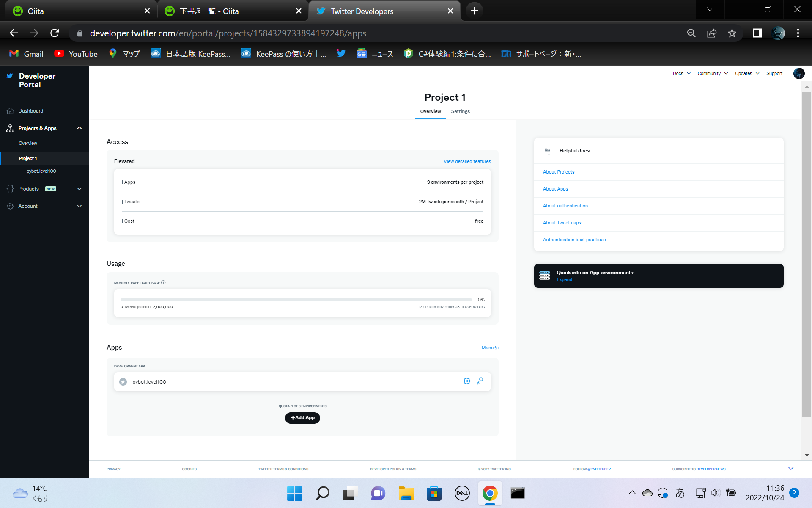This screenshot has width=812, height=508.
Task: Click the Twitter bird logo in Developer Portal header
Action: 10,76
